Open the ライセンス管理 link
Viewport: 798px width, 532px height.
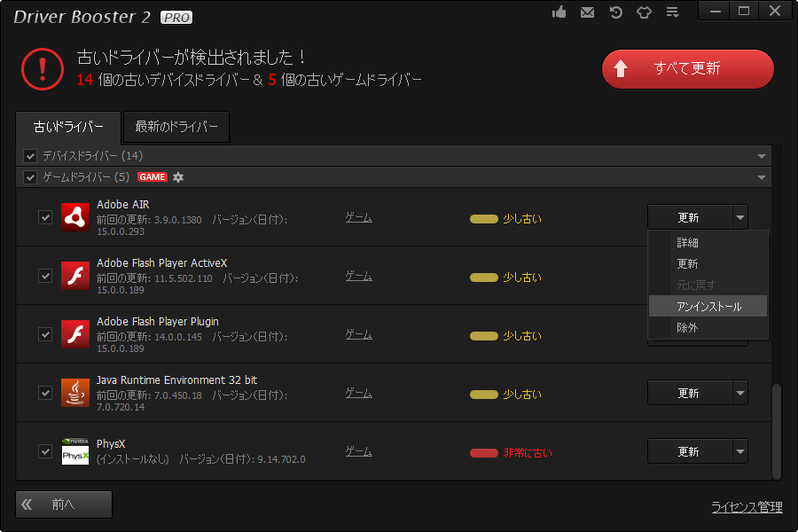pyautogui.click(x=747, y=507)
